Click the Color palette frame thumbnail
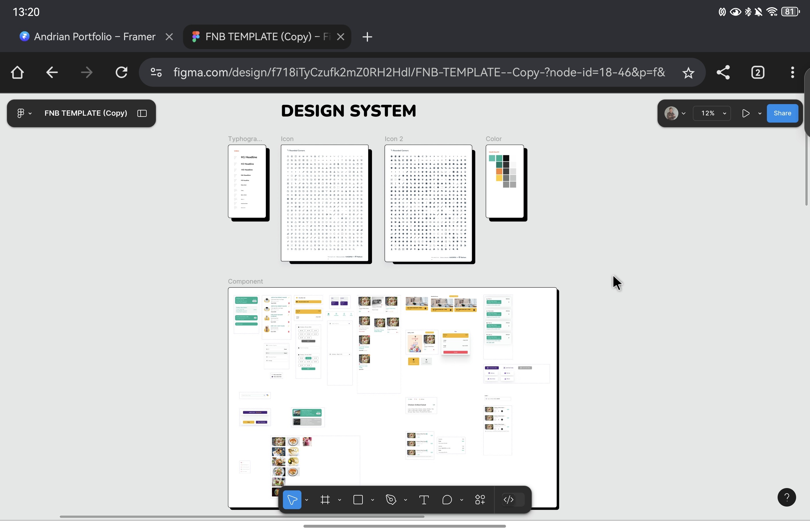Image resolution: width=810 pixels, height=532 pixels. 505,181
